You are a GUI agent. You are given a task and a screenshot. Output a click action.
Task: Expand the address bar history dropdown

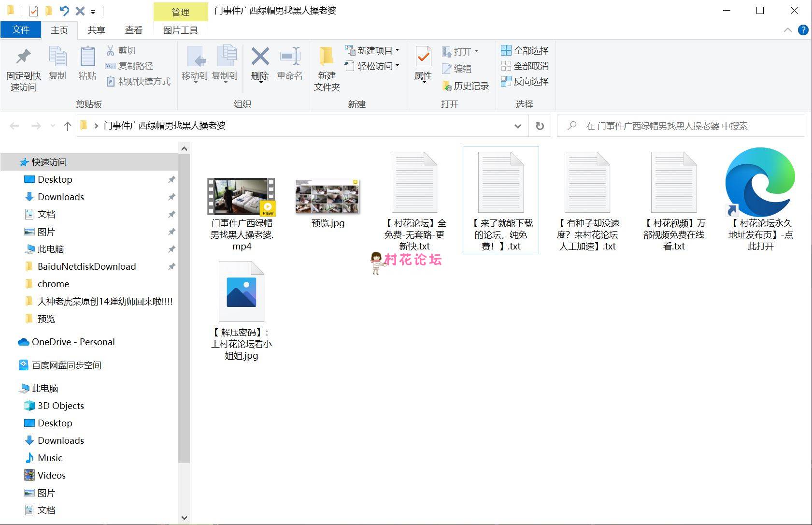pos(518,126)
